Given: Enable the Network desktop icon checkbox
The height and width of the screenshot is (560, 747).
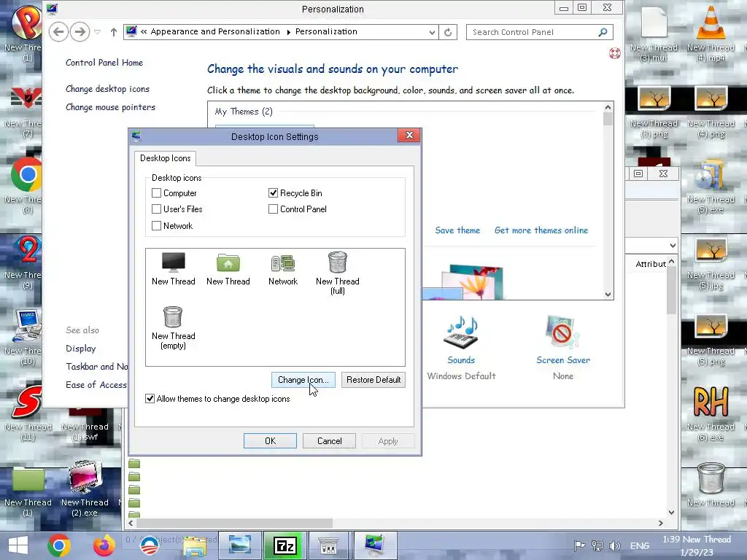Looking at the screenshot, I should tap(156, 226).
